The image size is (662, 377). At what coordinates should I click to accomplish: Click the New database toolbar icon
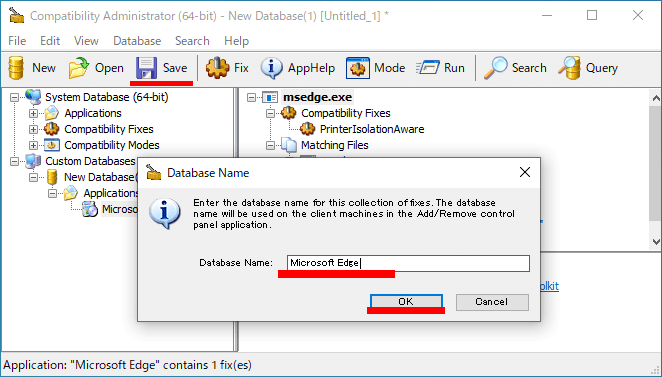(16, 68)
